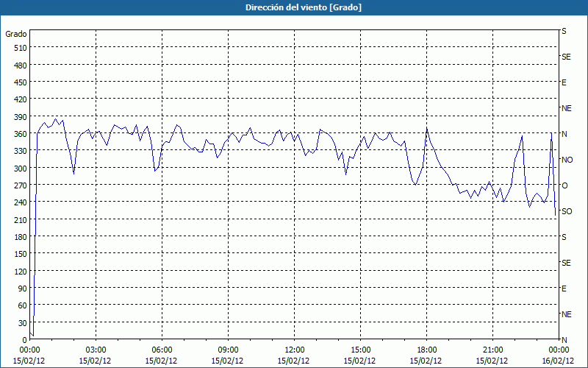588x368 pixels.
Task: Select the 'Grado' axis unit label
Action: [16, 34]
